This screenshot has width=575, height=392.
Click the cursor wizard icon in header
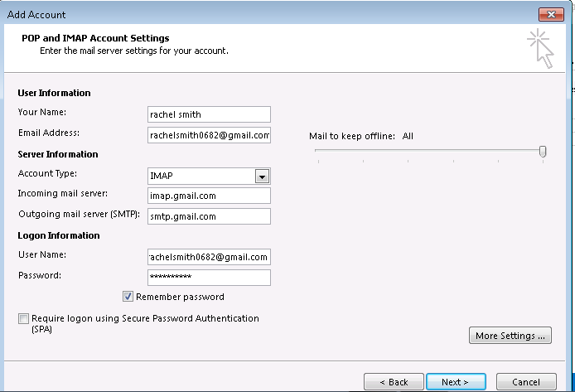pyautogui.click(x=540, y=48)
